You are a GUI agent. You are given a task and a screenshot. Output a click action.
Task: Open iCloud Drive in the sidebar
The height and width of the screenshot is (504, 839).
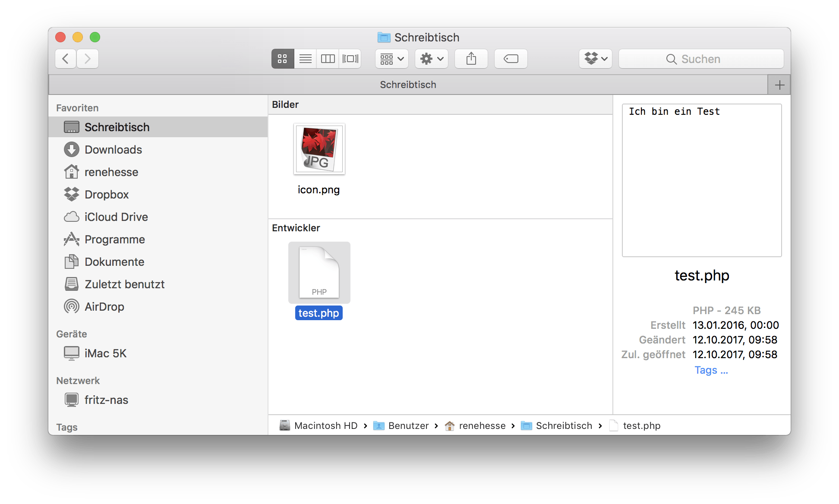click(158, 217)
